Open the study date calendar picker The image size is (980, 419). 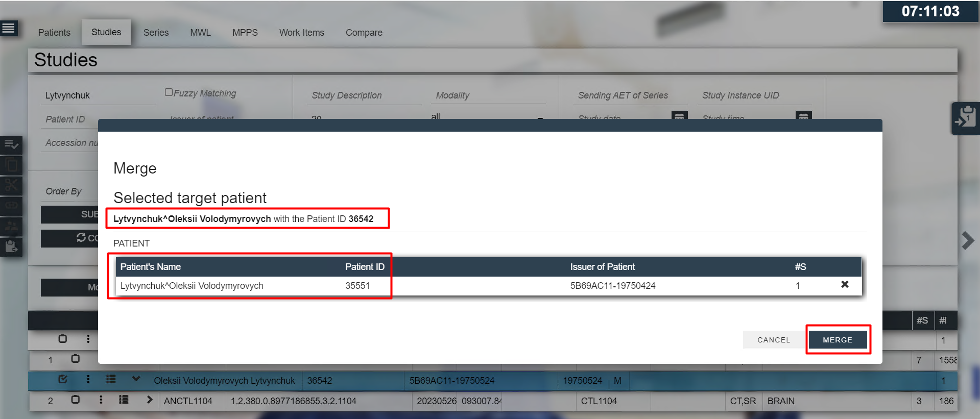click(679, 117)
